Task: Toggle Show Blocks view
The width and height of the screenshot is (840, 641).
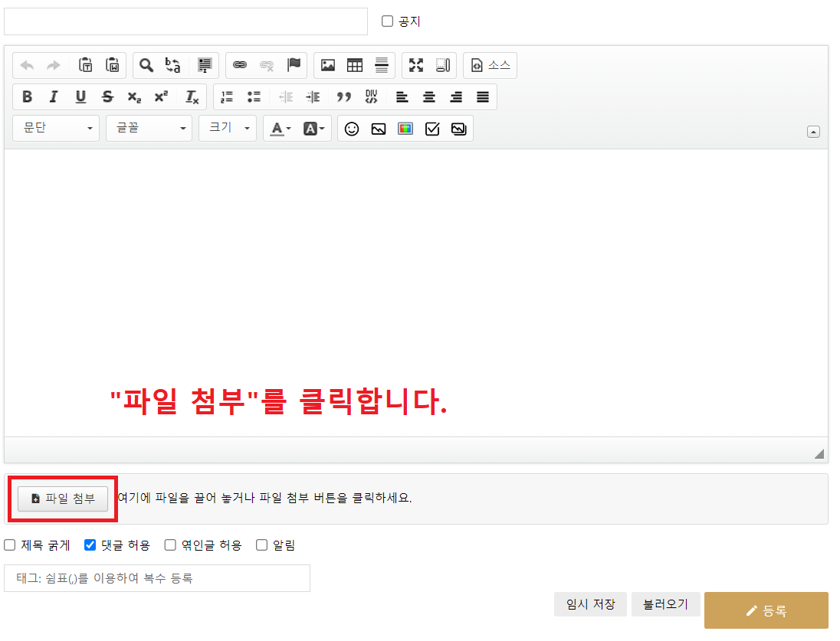Action: 443,65
